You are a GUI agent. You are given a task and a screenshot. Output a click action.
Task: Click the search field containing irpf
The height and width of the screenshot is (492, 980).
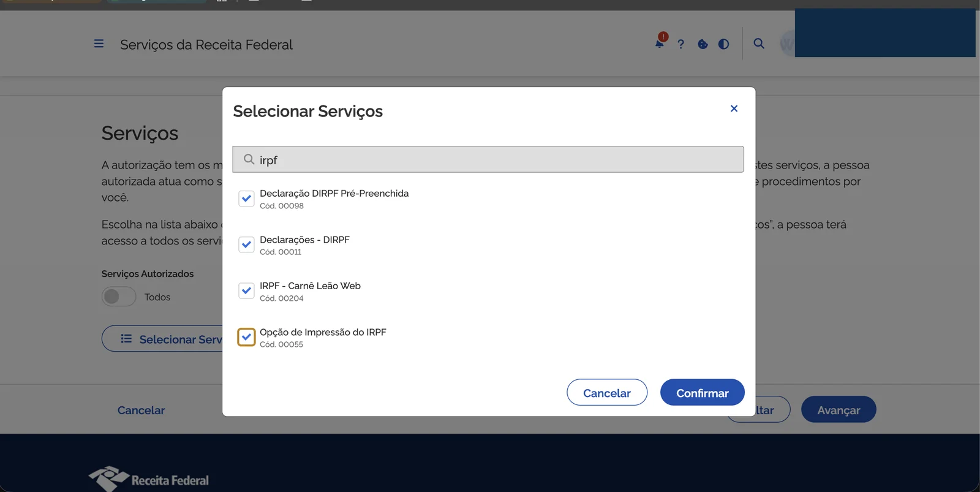coord(488,159)
